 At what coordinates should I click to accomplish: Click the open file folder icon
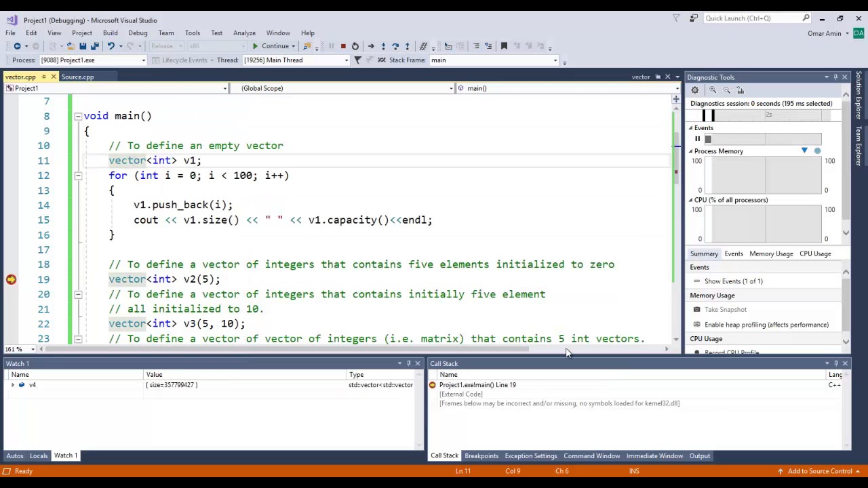[71, 46]
